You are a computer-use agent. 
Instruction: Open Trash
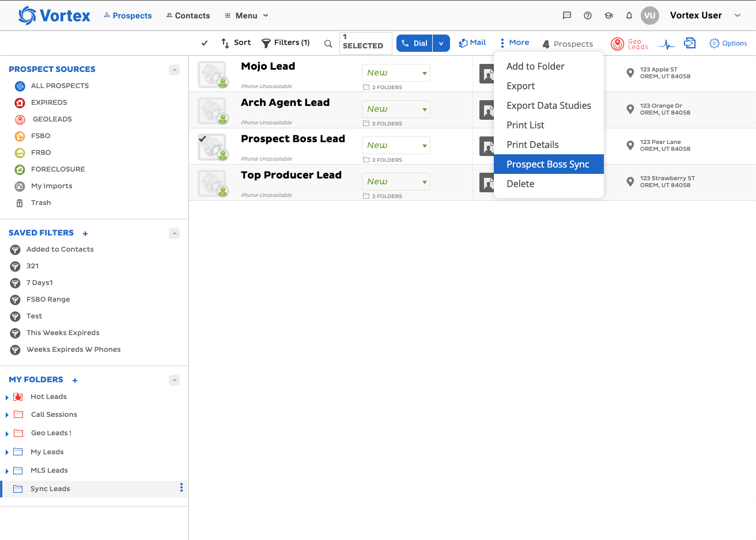[x=33, y=203]
